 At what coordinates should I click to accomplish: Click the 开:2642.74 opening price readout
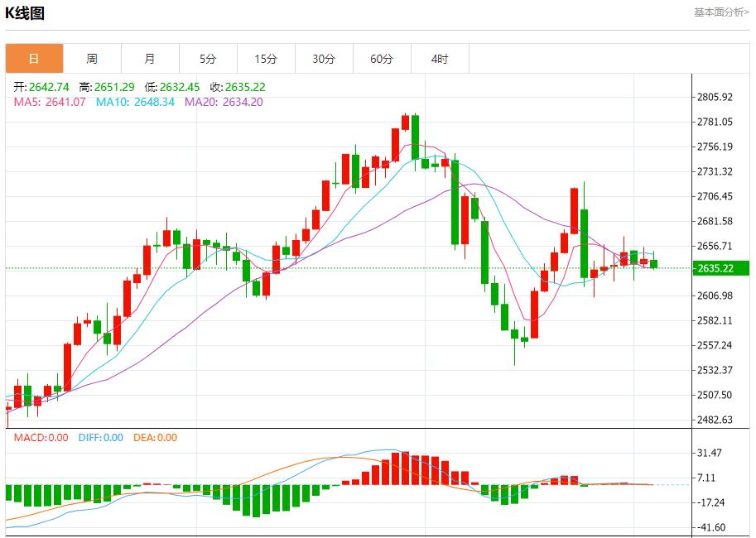(x=41, y=87)
